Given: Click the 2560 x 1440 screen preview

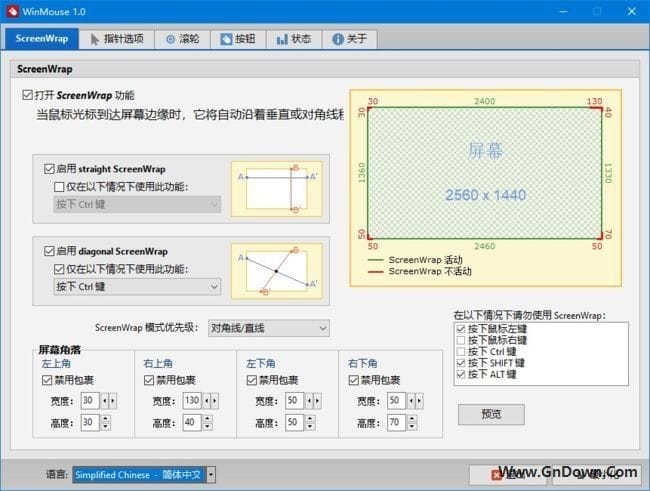Looking at the screenshot, I should click(485, 173).
